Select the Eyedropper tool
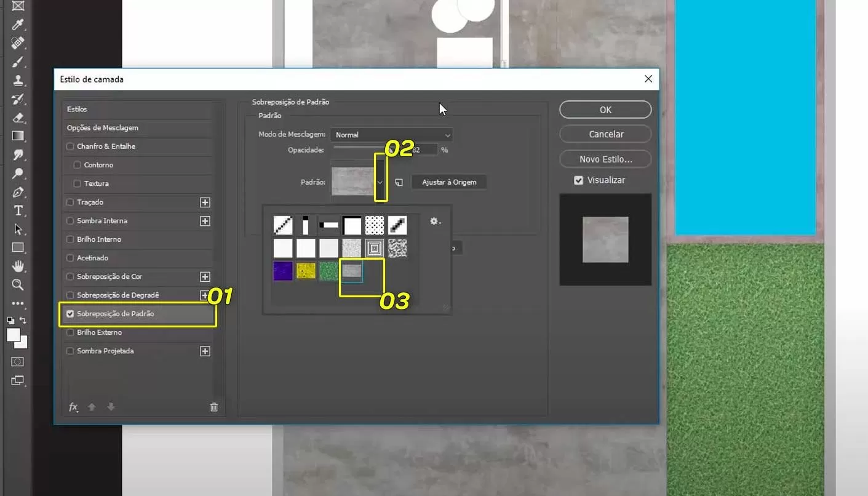The image size is (868, 496). click(x=18, y=25)
